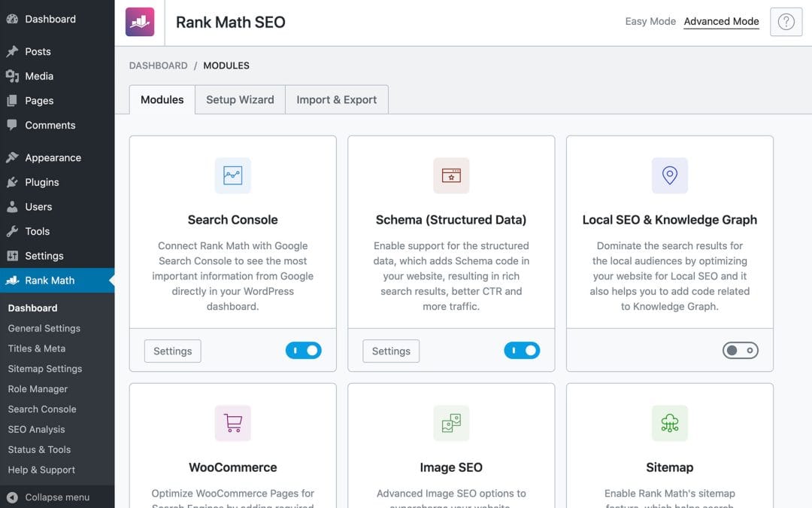
Task: Collapse the WordPress sidebar menu
Action: coord(56,497)
